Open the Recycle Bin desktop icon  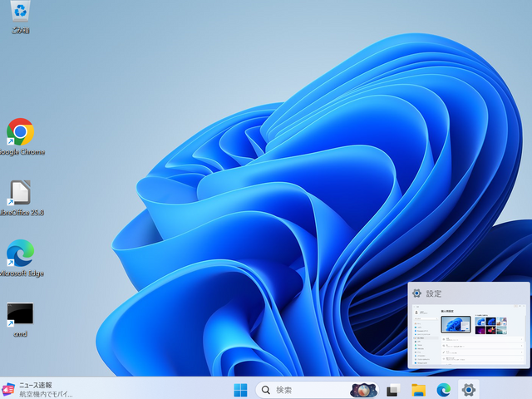point(20,12)
